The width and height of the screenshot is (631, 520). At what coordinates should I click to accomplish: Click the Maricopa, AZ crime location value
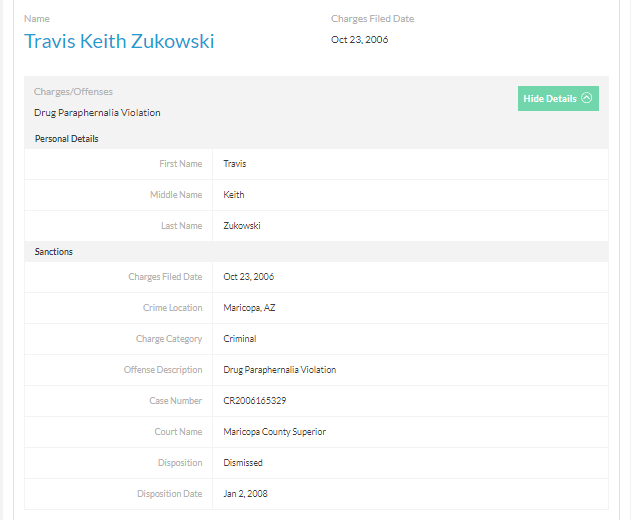coord(249,308)
